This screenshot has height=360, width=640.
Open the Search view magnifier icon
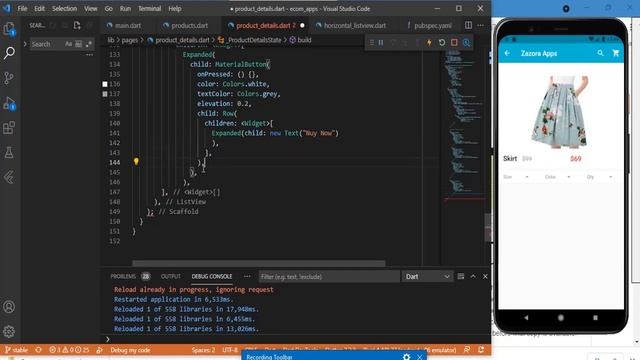[x=9, y=53]
